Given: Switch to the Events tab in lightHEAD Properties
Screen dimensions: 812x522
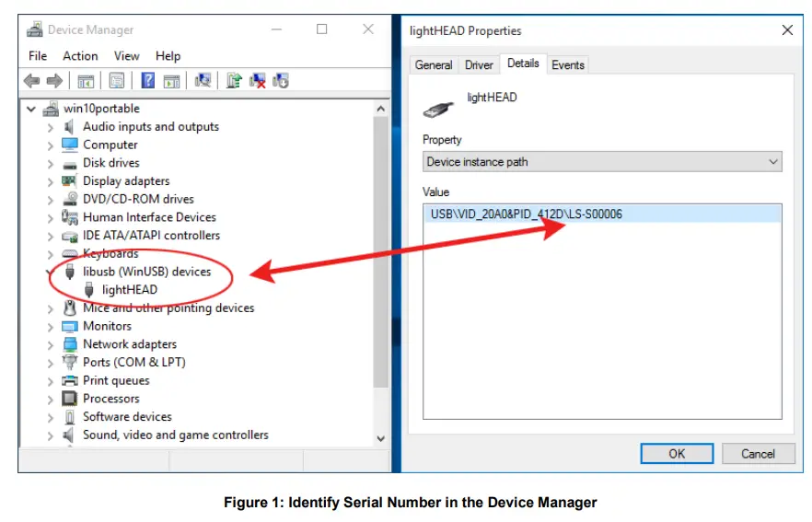Looking at the screenshot, I should pyautogui.click(x=568, y=64).
